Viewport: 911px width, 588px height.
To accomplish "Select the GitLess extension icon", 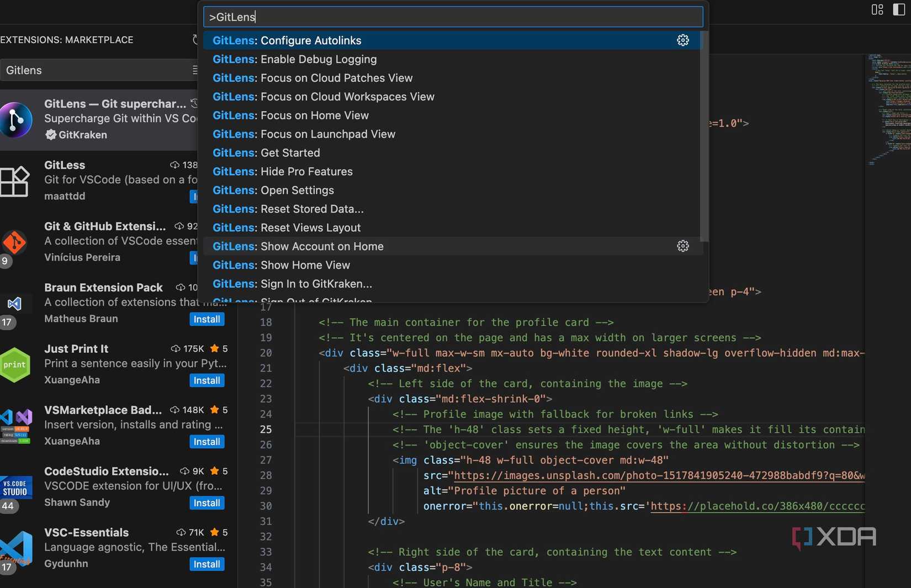I will pyautogui.click(x=15, y=181).
